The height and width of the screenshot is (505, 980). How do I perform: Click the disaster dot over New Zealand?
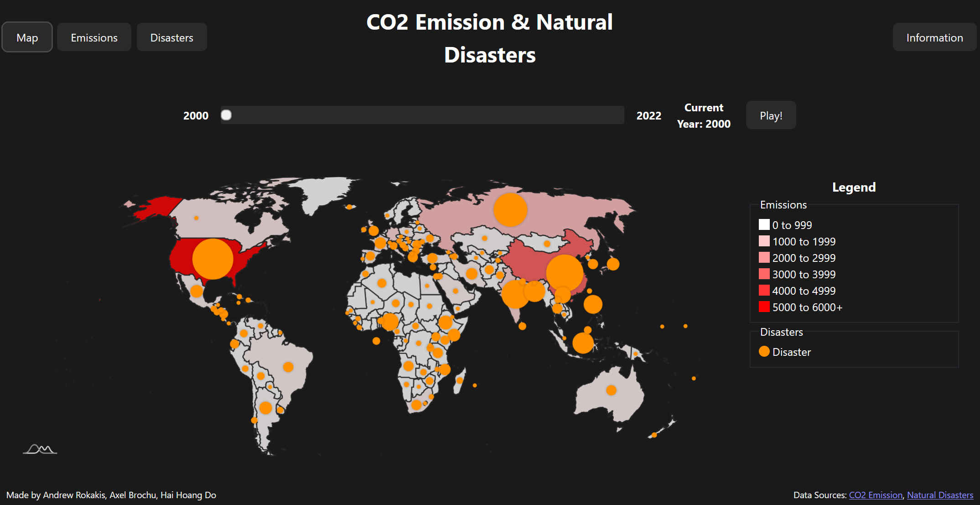(654, 435)
